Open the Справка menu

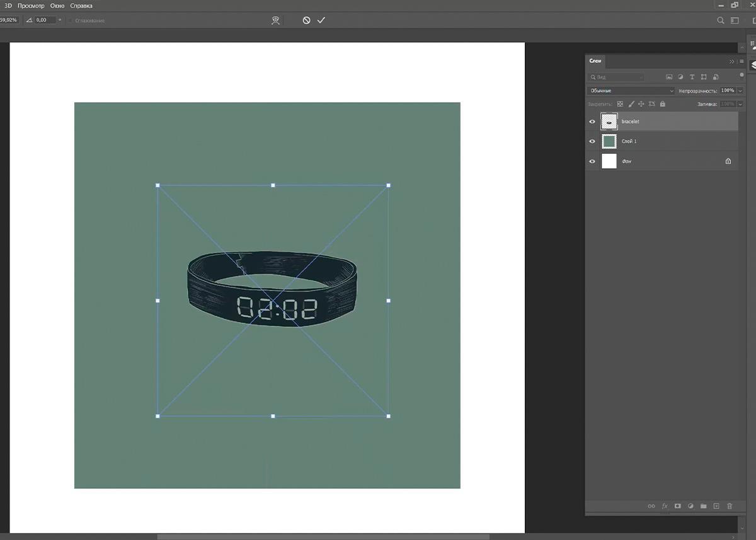pos(81,6)
